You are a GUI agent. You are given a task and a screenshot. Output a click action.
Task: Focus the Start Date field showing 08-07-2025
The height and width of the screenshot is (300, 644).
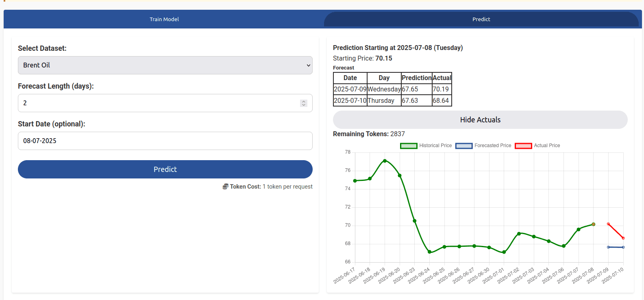coord(165,141)
